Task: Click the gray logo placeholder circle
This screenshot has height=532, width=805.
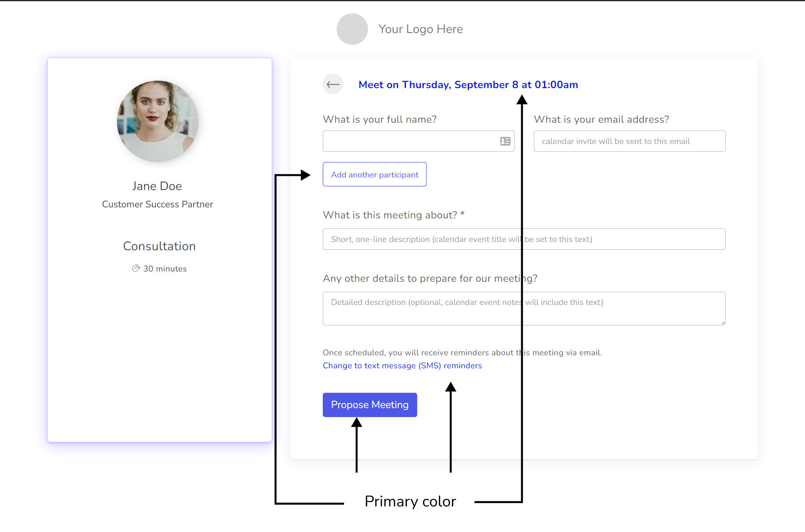Action: pos(352,29)
